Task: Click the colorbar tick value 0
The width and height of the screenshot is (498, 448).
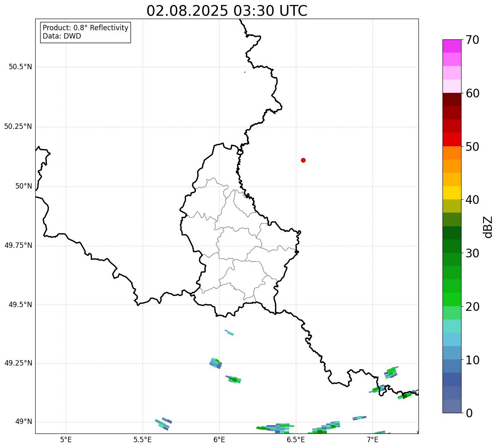Action: [469, 413]
